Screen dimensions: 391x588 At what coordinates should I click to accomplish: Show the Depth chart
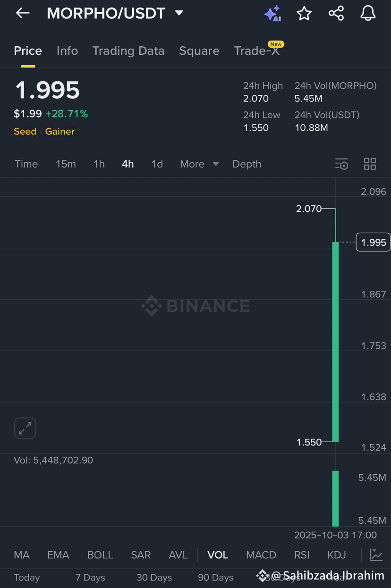pos(246,164)
